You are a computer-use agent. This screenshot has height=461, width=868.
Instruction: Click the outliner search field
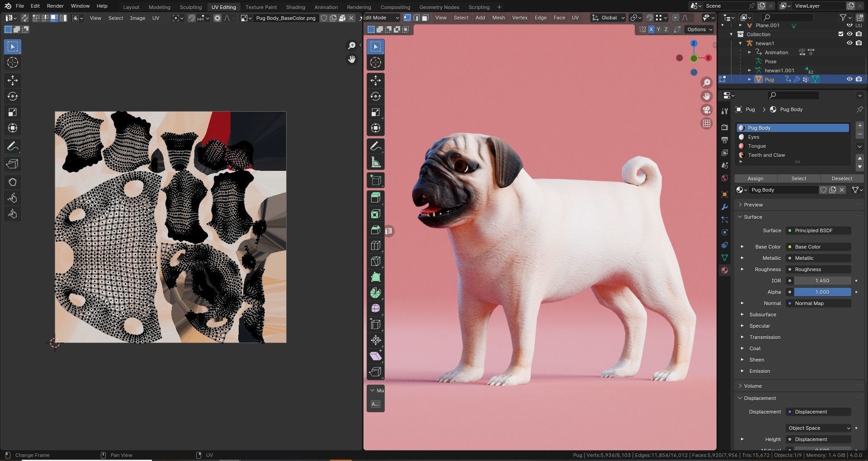coord(787,17)
